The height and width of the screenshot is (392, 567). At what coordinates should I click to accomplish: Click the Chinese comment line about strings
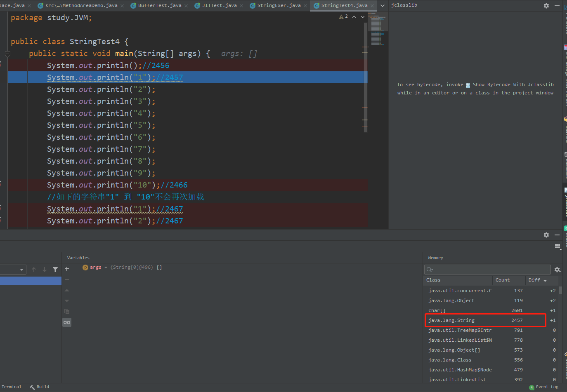tap(125, 197)
